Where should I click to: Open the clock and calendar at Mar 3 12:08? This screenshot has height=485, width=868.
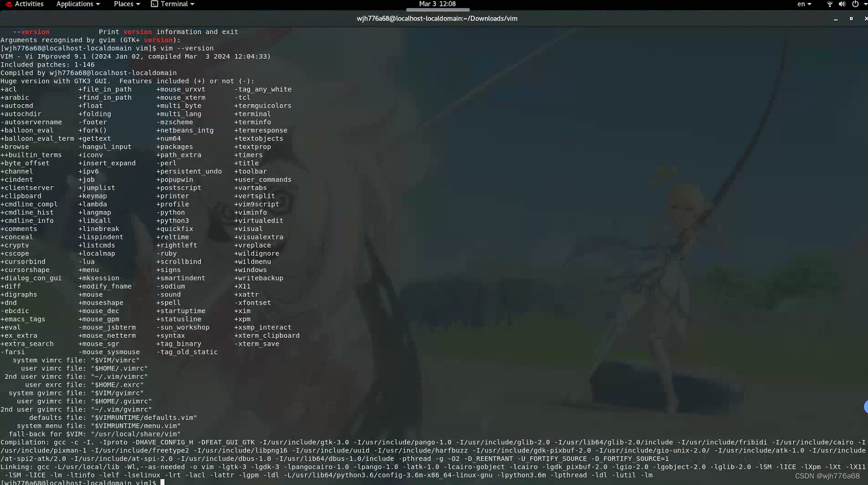(x=437, y=4)
